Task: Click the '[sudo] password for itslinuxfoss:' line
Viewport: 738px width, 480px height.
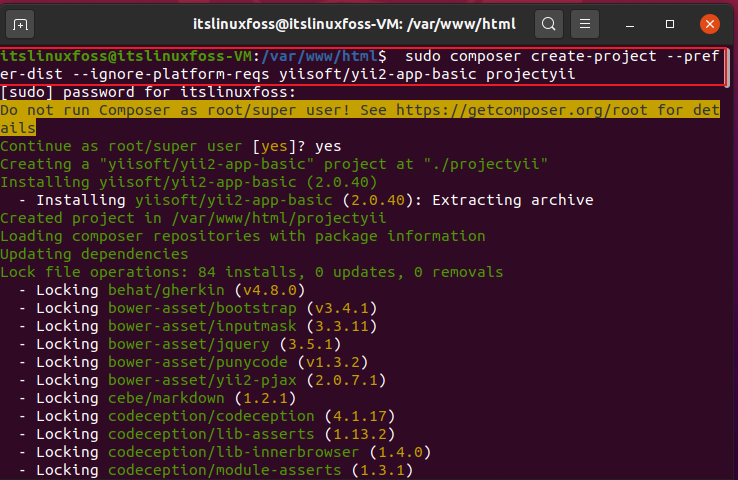Action: (148, 92)
